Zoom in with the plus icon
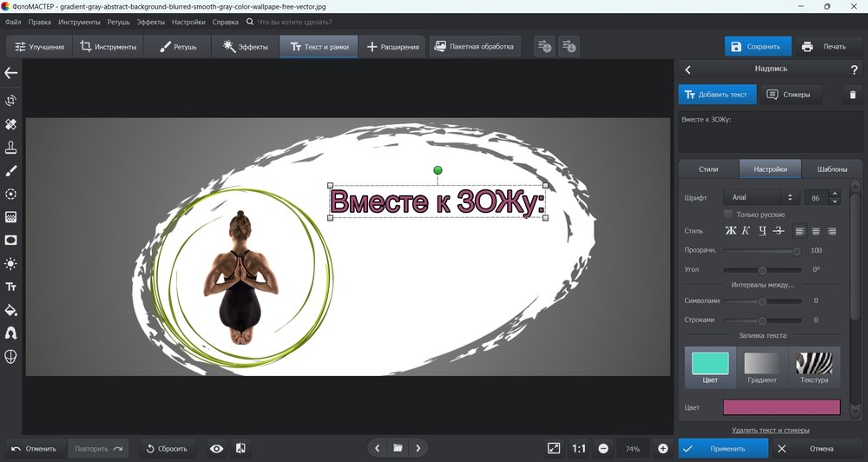The image size is (868, 462). tap(663, 448)
